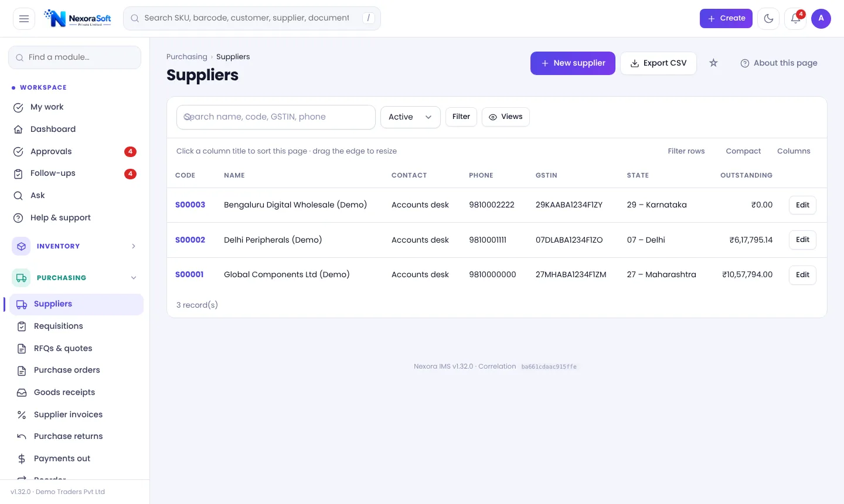This screenshot has height=504, width=844.
Task: Click the Follow-ups clipboard icon
Action: (x=18, y=173)
